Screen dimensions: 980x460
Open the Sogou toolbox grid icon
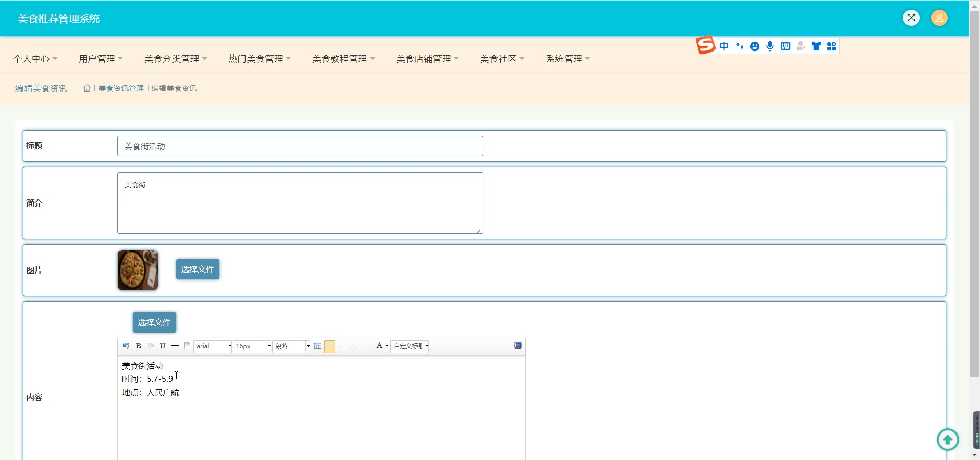click(831, 46)
